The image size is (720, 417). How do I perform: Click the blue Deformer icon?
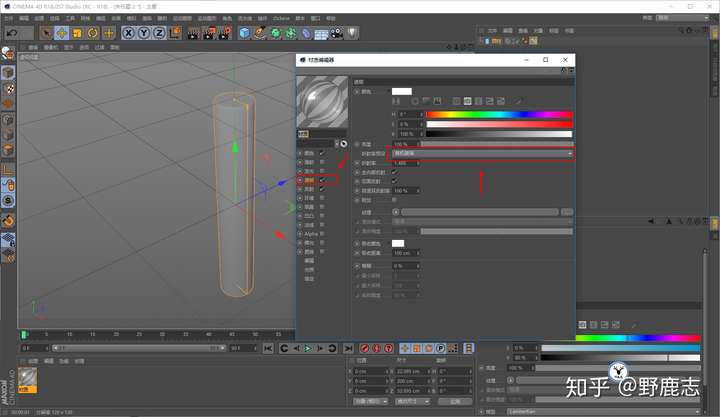(x=306, y=33)
